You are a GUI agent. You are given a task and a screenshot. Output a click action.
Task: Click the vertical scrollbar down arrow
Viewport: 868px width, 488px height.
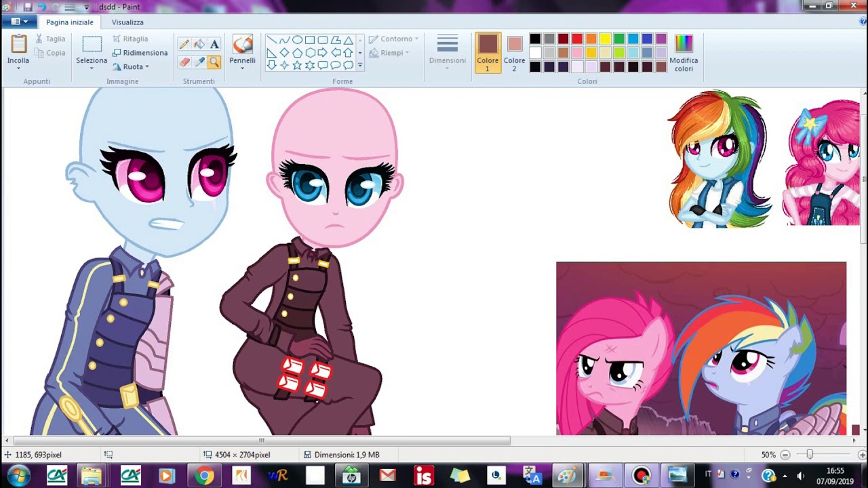point(864,430)
